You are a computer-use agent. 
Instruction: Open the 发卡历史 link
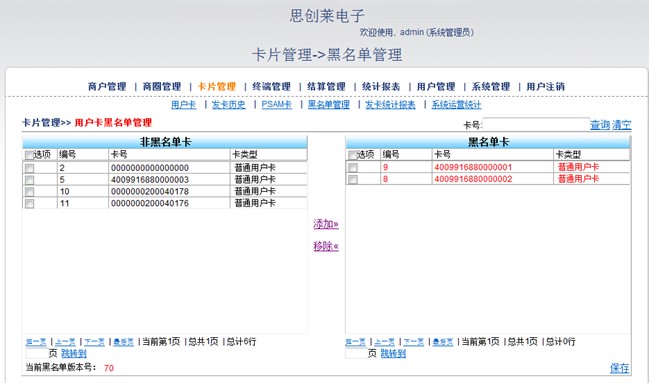229,105
